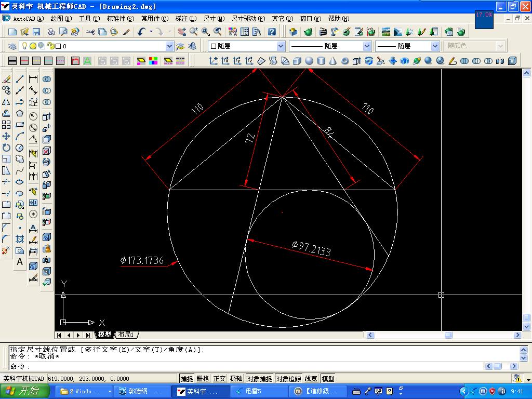Open the 随层 linetype dropdown

click(367, 46)
